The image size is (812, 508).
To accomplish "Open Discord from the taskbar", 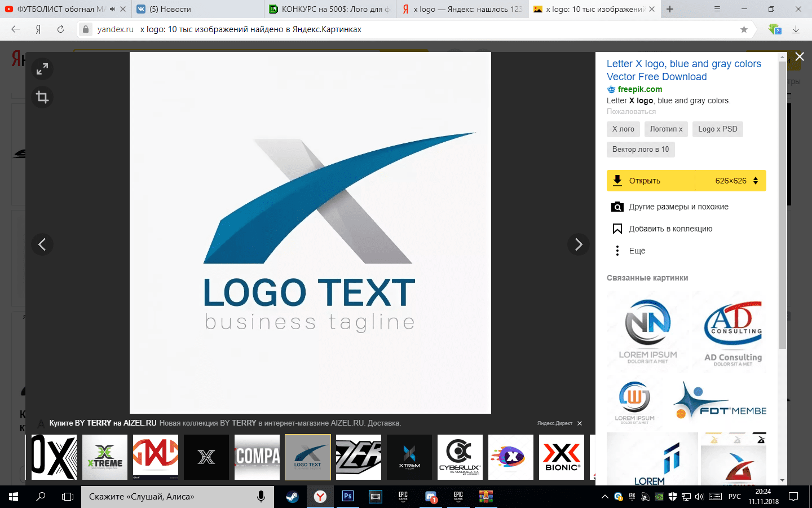I will (x=431, y=497).
